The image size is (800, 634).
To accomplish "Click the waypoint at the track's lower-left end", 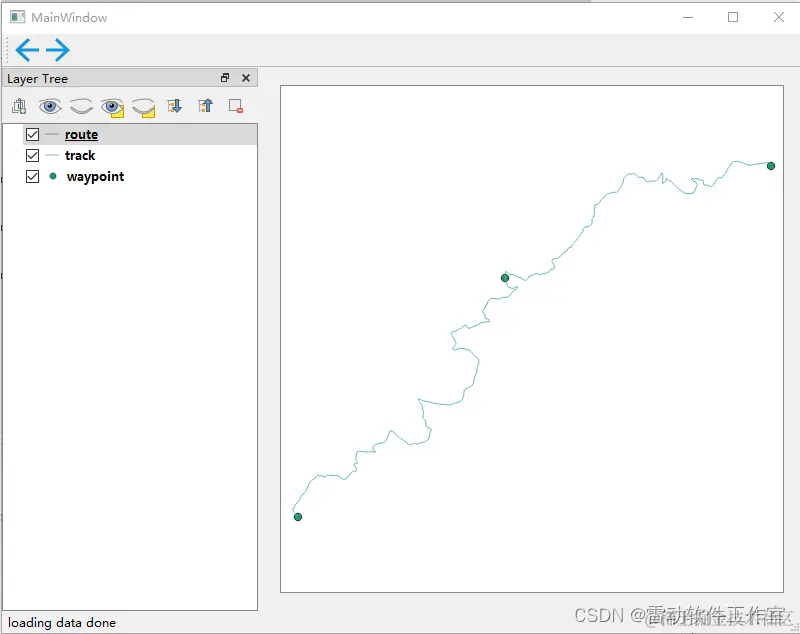I will (298, 517).
